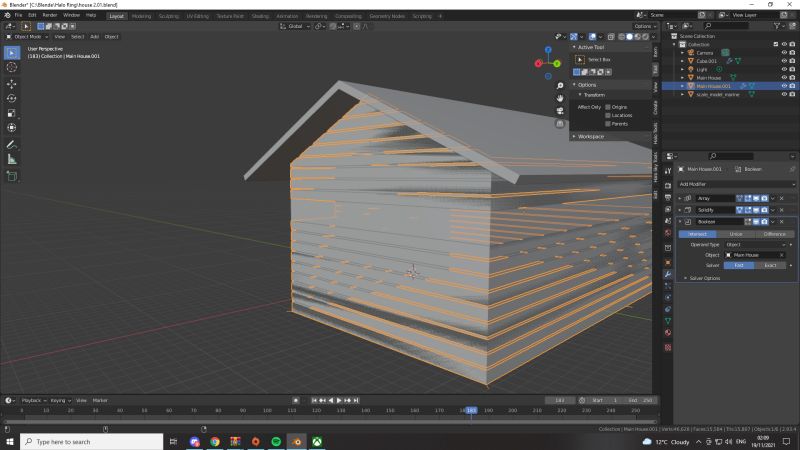This screenshot has width=800, height=450.
Task: Open the Render menu
Action: pos(49,15)
